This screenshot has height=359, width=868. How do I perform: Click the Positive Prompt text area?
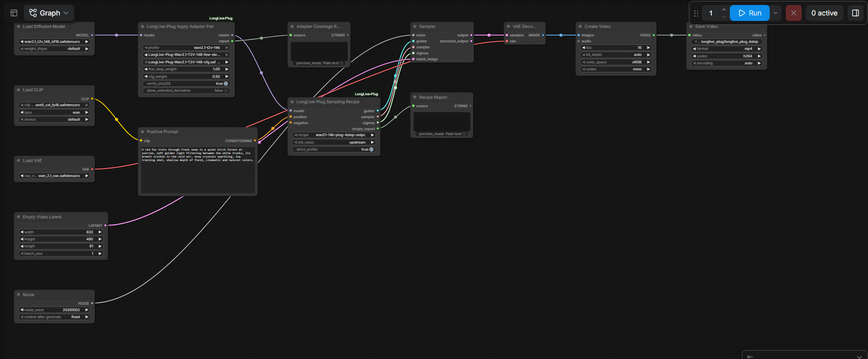(x=198, y=170)
